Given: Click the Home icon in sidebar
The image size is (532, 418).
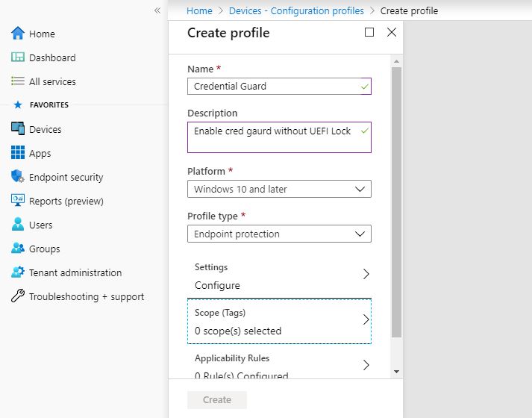Looking at the screenshot, I should tap(18, 34).
